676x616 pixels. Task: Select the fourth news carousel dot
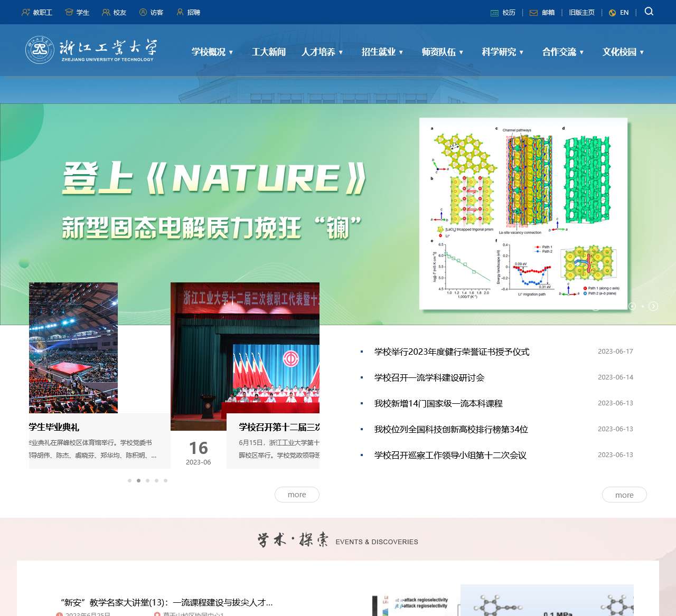click(156, 480)
